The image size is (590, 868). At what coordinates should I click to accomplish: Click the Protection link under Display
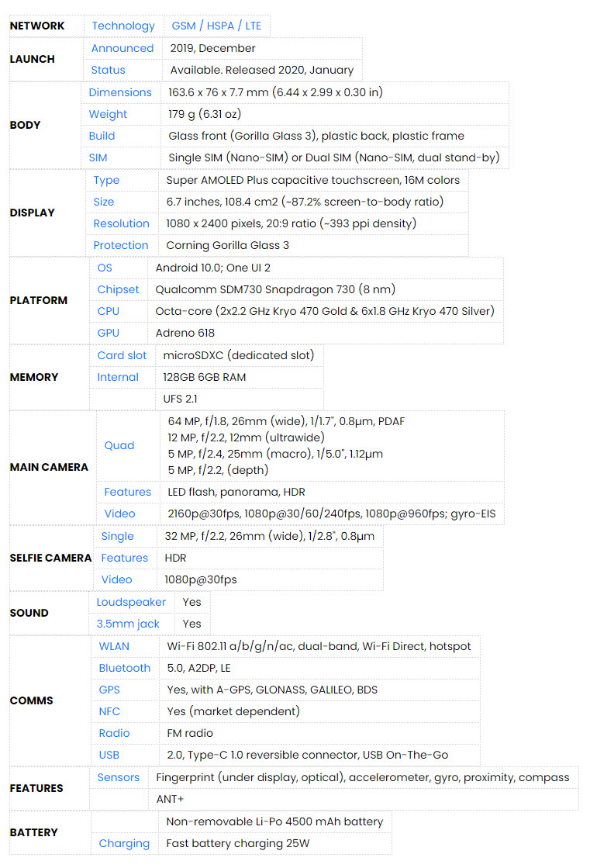click(121, 245)
